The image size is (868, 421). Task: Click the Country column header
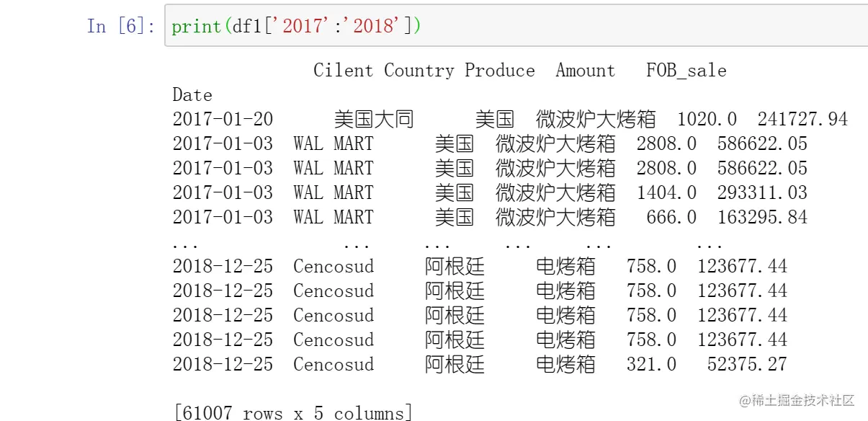[x=419, y=71]
